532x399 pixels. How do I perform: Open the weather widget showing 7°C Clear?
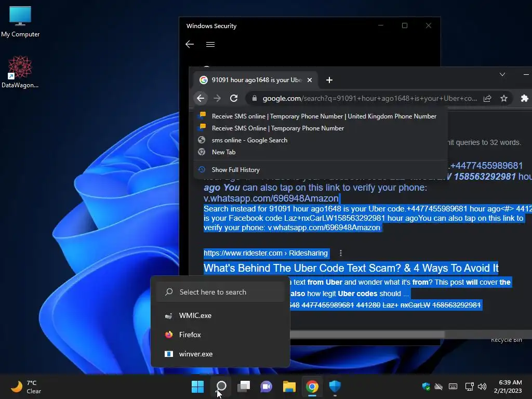pyautogui.click(x=25, y=387)
